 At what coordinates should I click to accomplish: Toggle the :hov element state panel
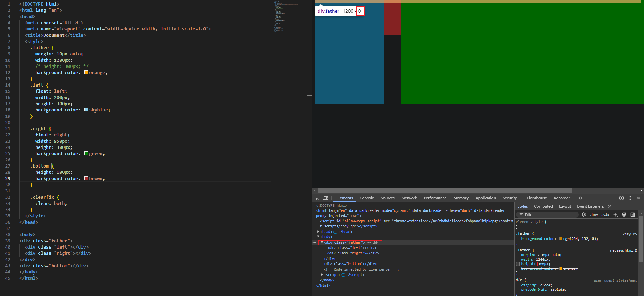[x=594, y=215]
